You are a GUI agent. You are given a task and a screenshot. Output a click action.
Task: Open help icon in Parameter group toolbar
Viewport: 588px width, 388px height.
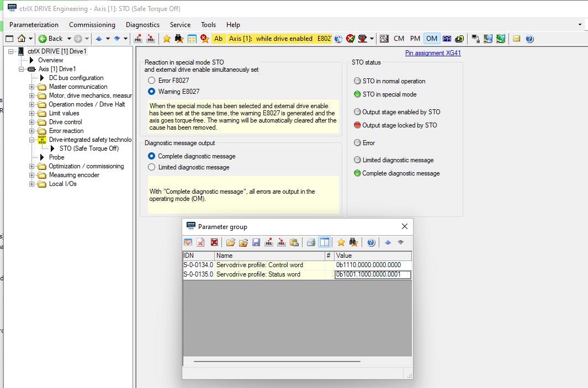[x=371, y=242]
